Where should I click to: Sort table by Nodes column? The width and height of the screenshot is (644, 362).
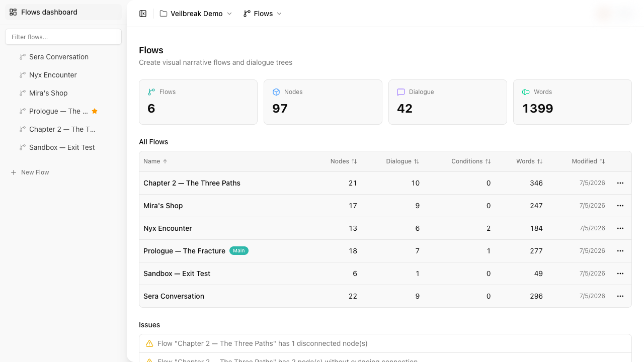pyautogui.click(x=344, y=161)
